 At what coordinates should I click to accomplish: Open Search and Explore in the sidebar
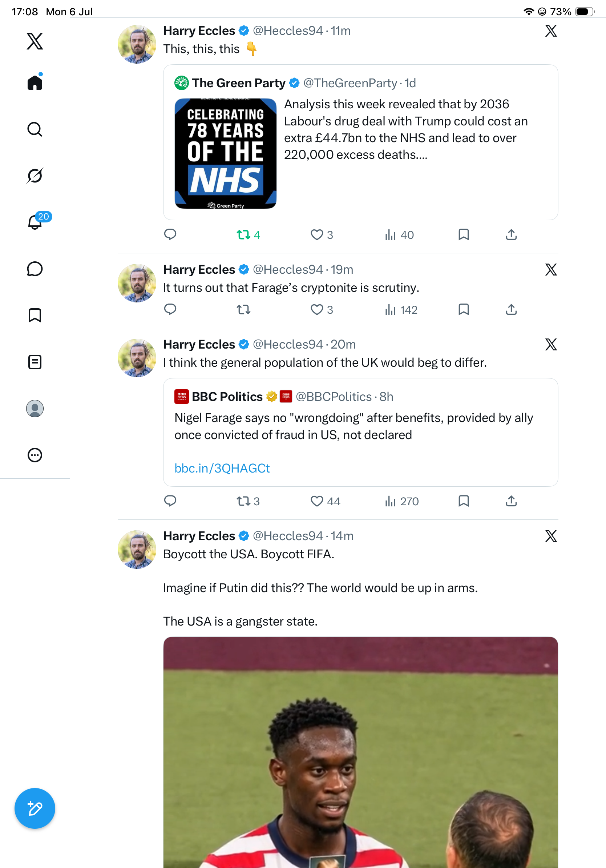(35, 129)
